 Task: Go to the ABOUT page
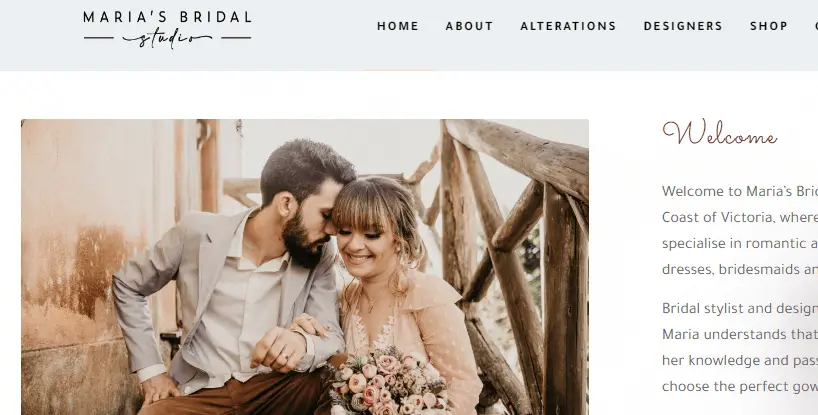click(469, 26)
